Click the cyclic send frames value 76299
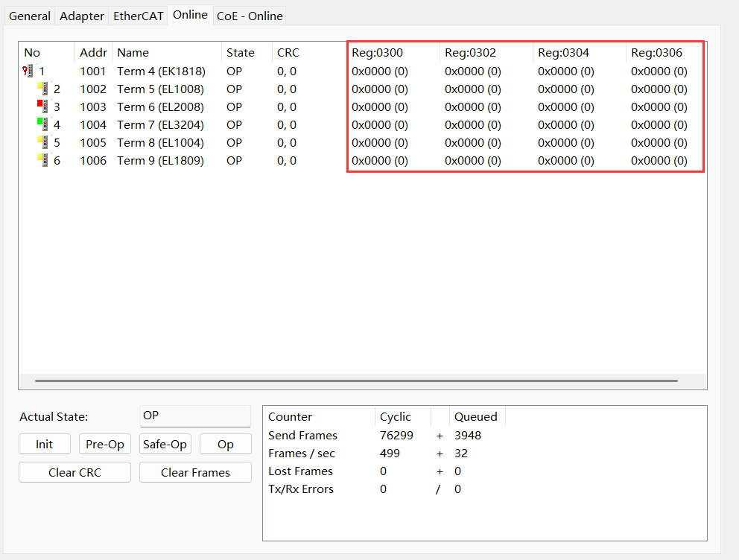Screen dimensions: 739x560 click(x=396, y=435)
